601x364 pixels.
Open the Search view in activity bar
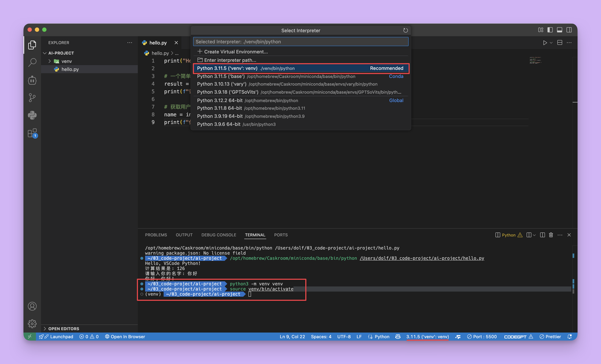tap(32, 62)
